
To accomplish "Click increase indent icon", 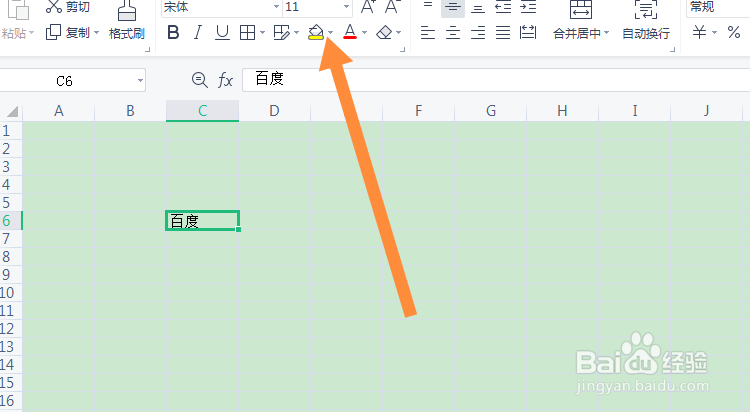I will point(528,7).
